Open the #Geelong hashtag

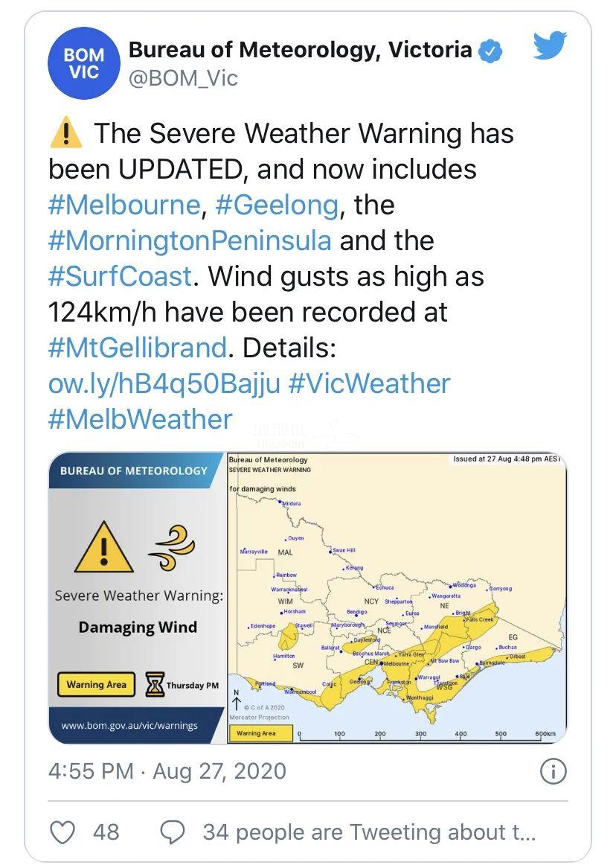pyautogui.click(x=276, y=205)
